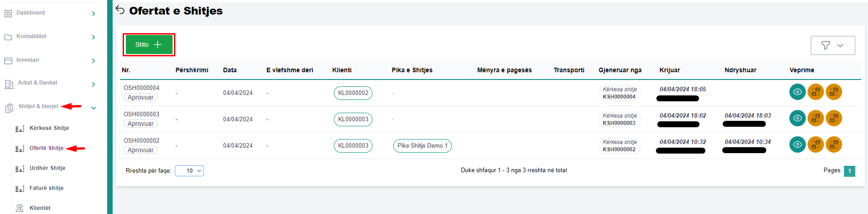Click the view eye icon for OSH0000002
The height and width of the screenshot is (214, 868).
(x=797, y=144)
